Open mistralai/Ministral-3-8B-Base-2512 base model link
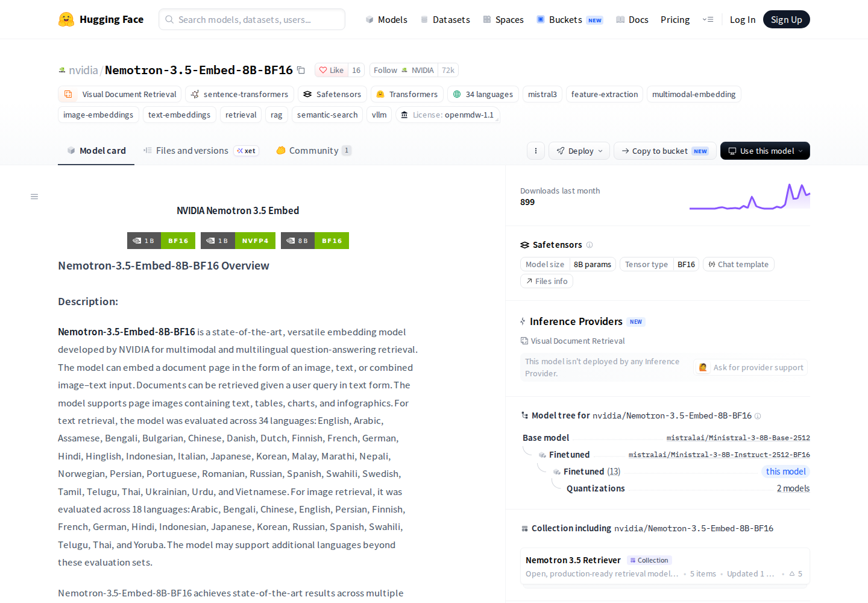868x603 pixels. tap(738, 438)
